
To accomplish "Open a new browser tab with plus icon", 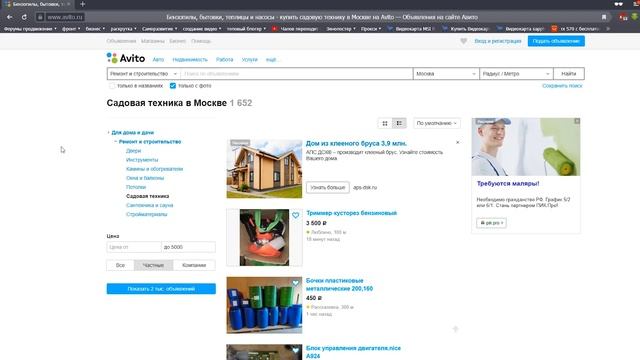I will [82, 4].
